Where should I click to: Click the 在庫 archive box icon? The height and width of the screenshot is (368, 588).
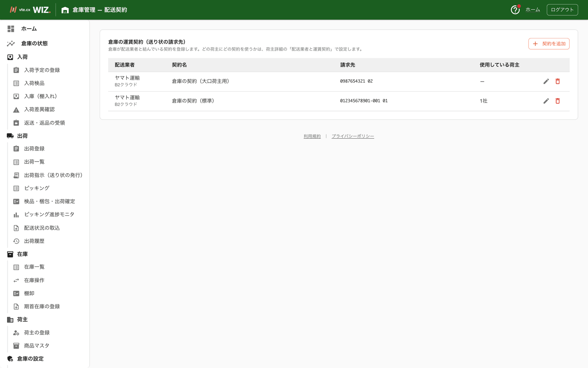click(10, 254)
